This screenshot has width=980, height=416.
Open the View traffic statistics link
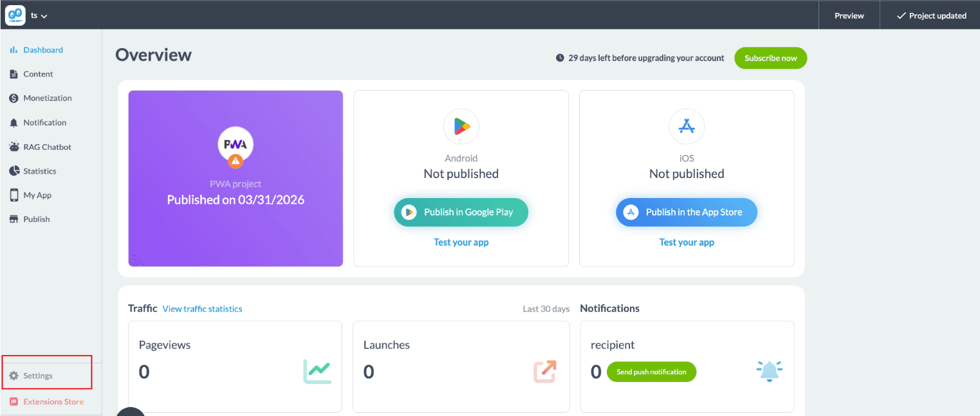click(x=202, y=309)
